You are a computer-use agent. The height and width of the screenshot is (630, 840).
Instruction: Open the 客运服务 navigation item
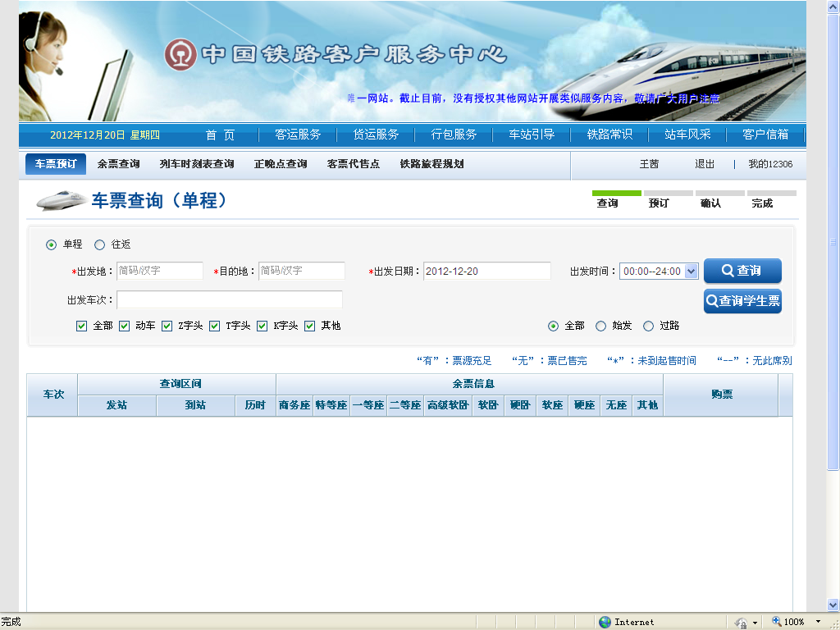coord(298,135)
